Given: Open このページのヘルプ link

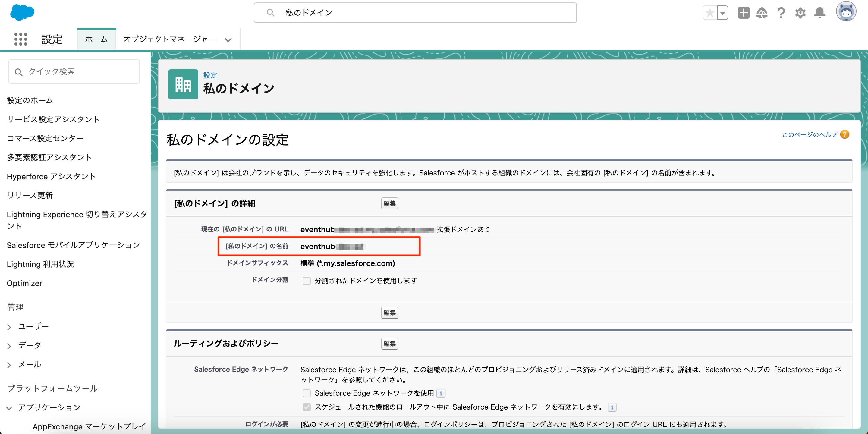Looking at the screenshot, I should [x=809, y=135].
